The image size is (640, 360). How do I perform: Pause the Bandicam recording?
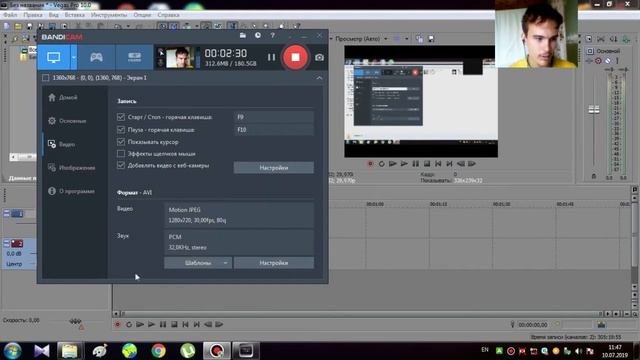click(x=271, y=57)
